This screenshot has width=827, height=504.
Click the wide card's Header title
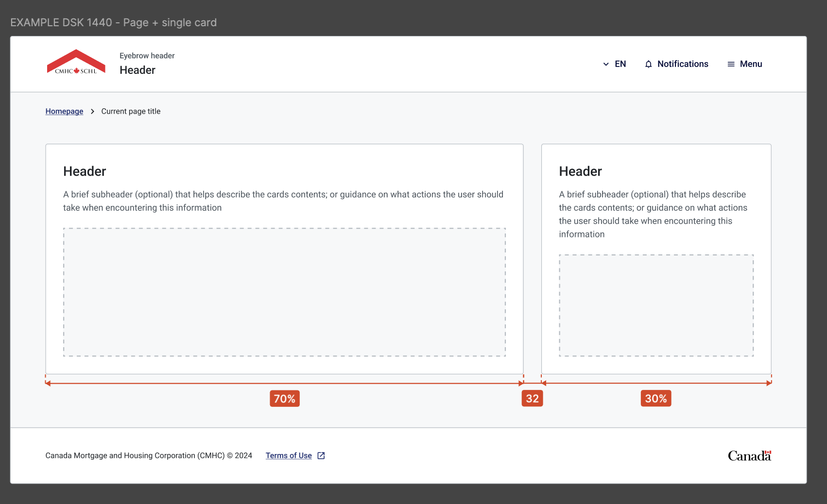pos(85,171)
